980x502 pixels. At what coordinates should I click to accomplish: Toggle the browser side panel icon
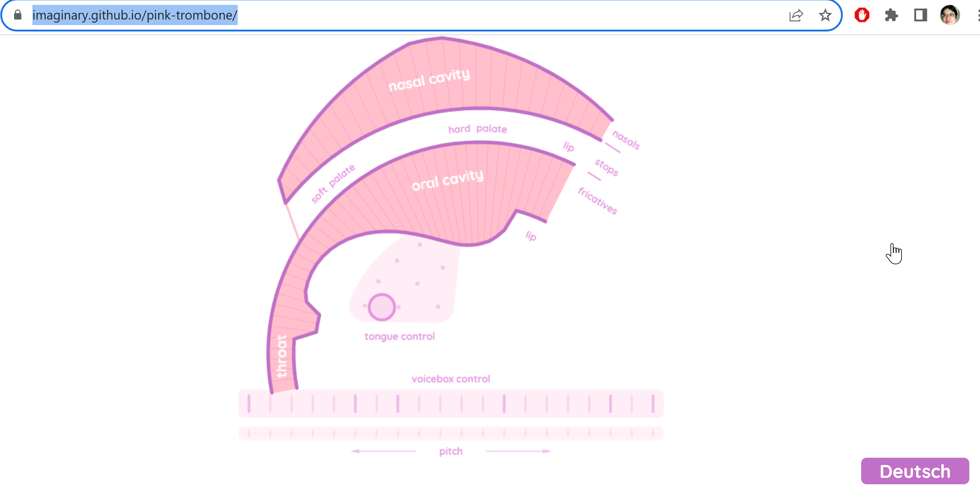tap(920, 15)
